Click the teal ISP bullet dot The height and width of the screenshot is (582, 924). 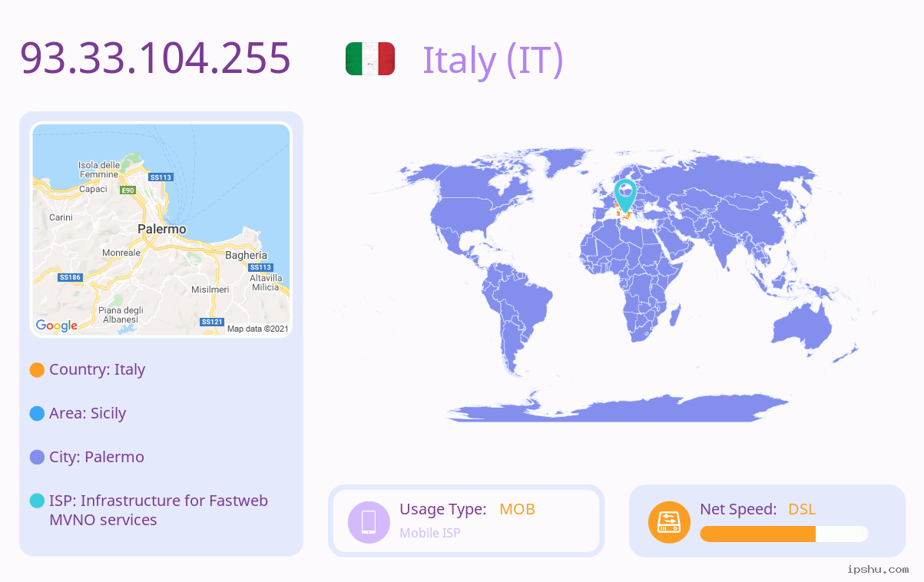click(37, 501)
